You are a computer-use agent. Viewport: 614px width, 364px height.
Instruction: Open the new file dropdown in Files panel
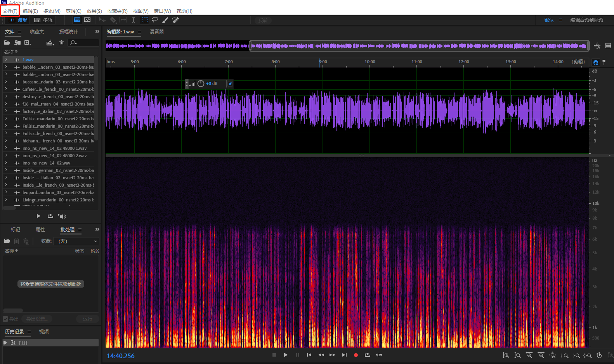[28, 43]
